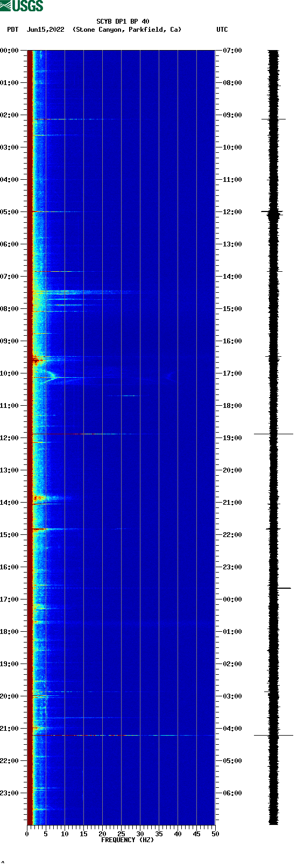Click the USGS logo
The width and height of the screenshot is (297, 868).
point(22,6)
